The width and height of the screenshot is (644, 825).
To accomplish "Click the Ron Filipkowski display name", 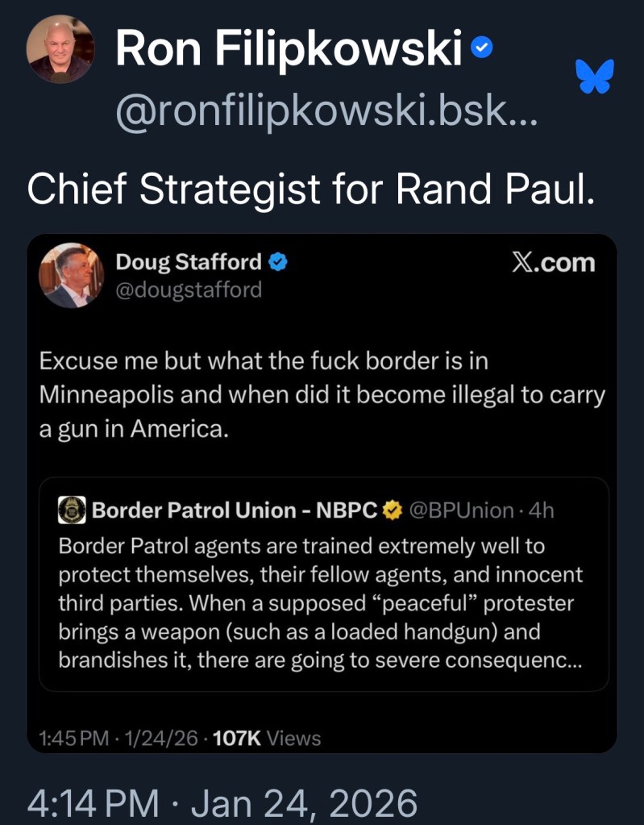I will (x=289, y=48).
